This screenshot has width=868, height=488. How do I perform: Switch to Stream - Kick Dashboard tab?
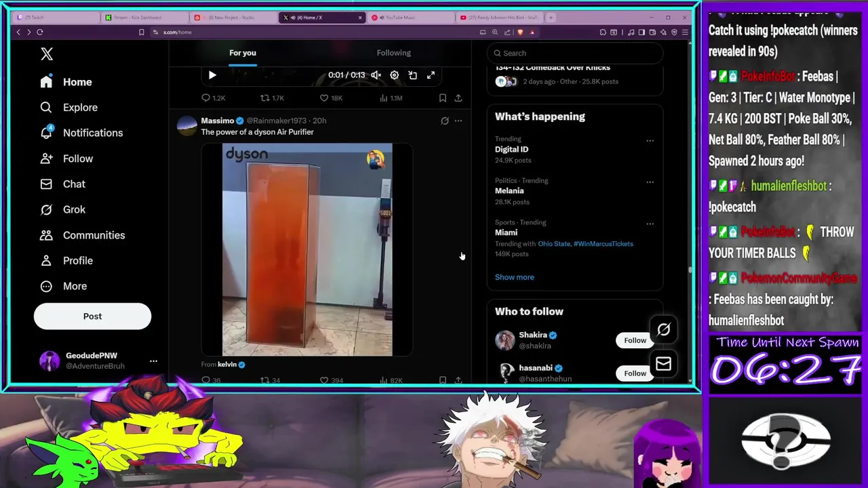point(144,18)
